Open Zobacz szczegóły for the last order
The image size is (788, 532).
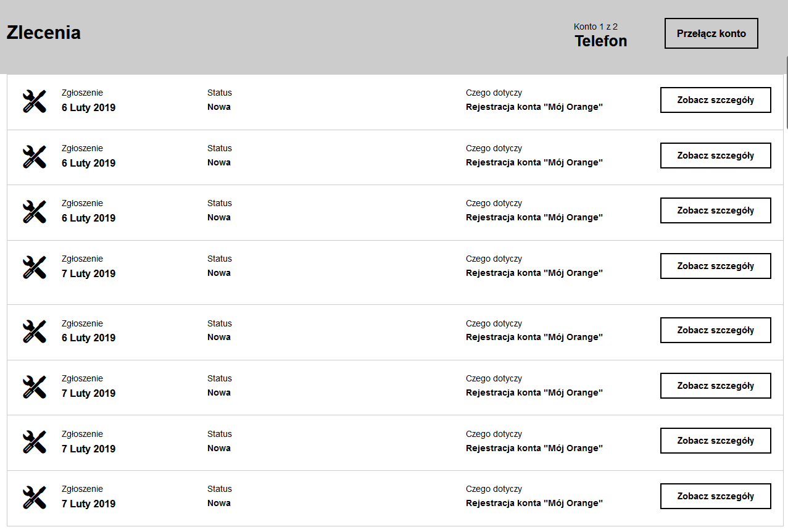tap(715, 496)
